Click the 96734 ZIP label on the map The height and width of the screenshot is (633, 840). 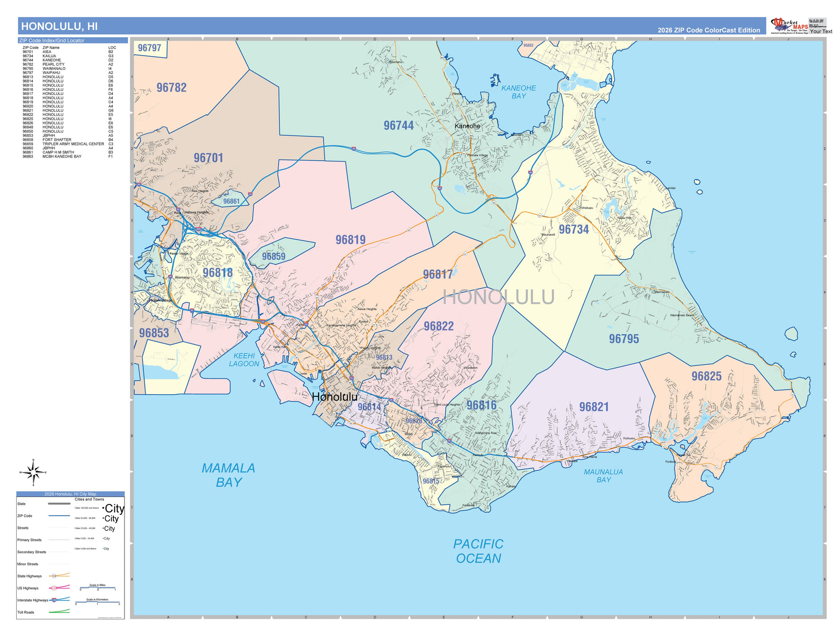(x=574, y=229)
